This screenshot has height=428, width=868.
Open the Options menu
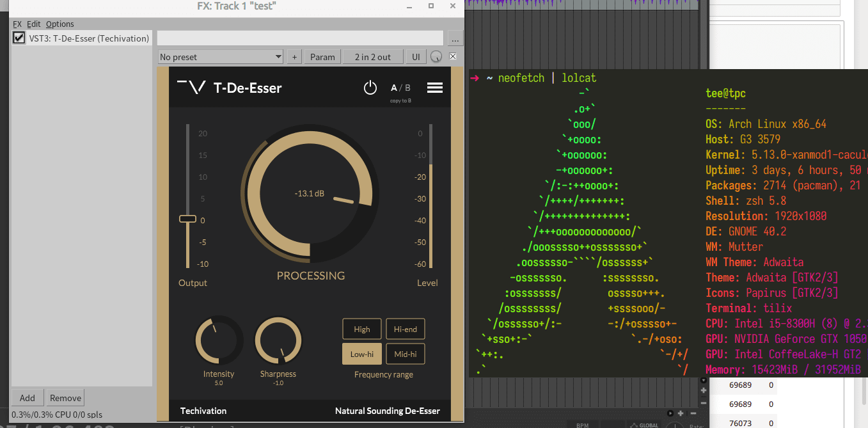tap(60, 24)
